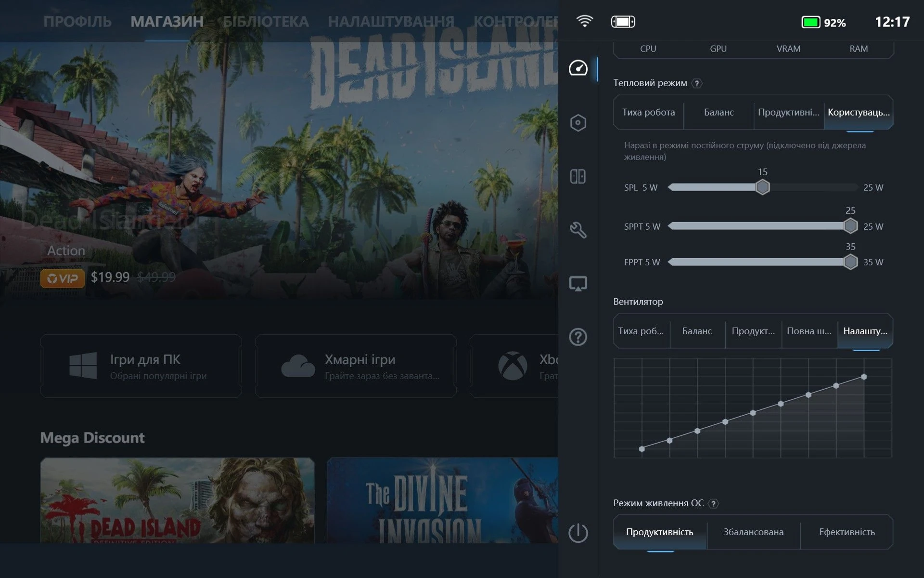
Task: Open the Ігри для ПК category
Action: coord(141,366)
